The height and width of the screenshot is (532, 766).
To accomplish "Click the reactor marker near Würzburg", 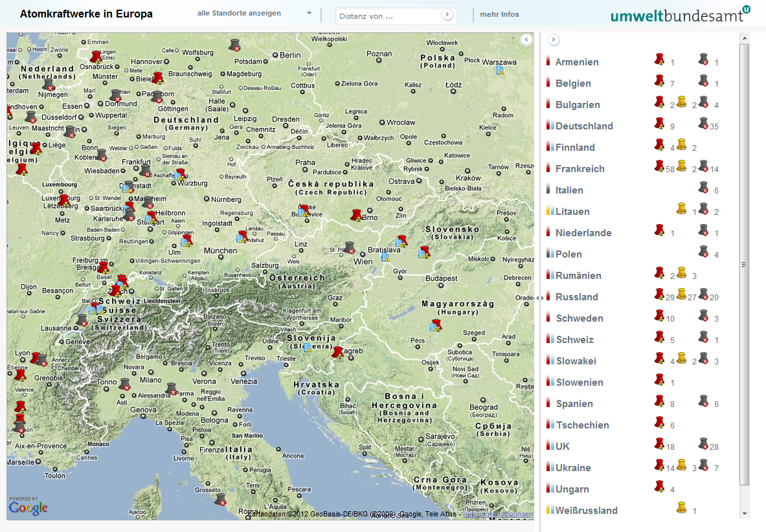I will [180, 175].
